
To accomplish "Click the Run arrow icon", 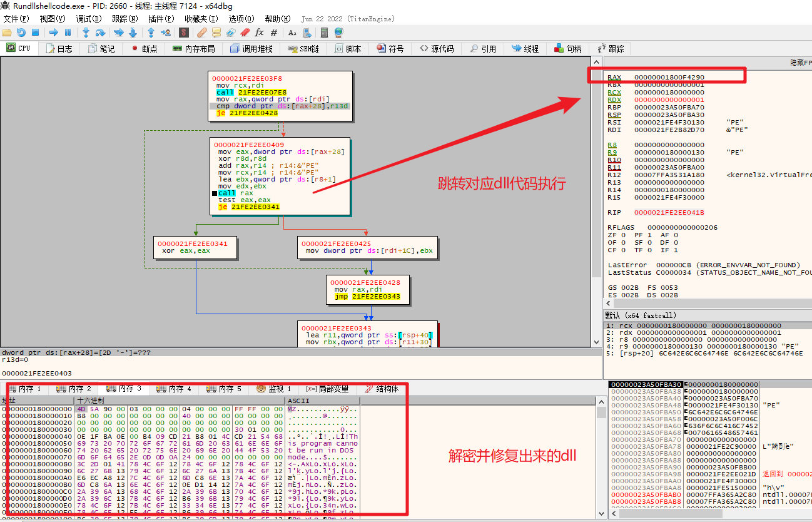I will [54, 33].
